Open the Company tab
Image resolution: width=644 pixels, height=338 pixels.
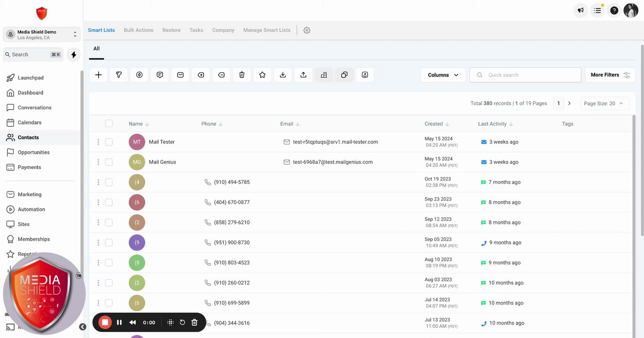coord(223,30)
